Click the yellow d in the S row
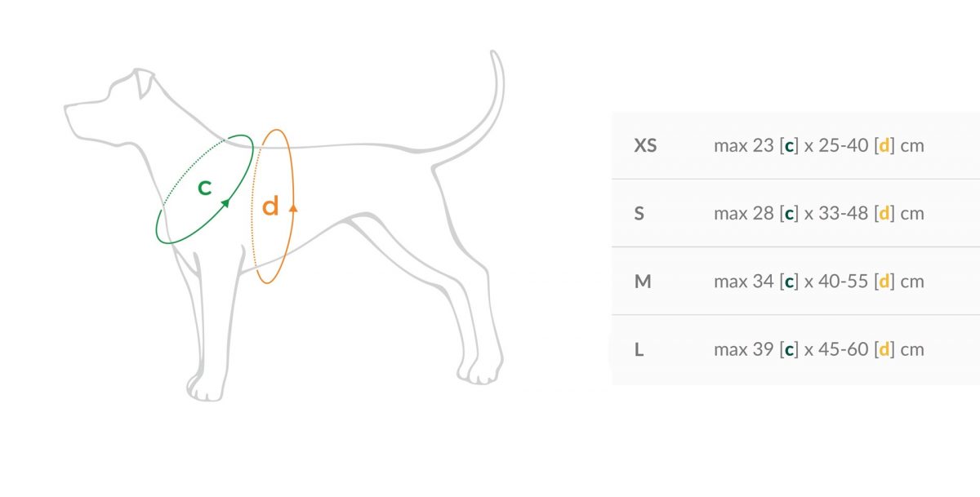980x497 pixels. (x=883, y=214)
